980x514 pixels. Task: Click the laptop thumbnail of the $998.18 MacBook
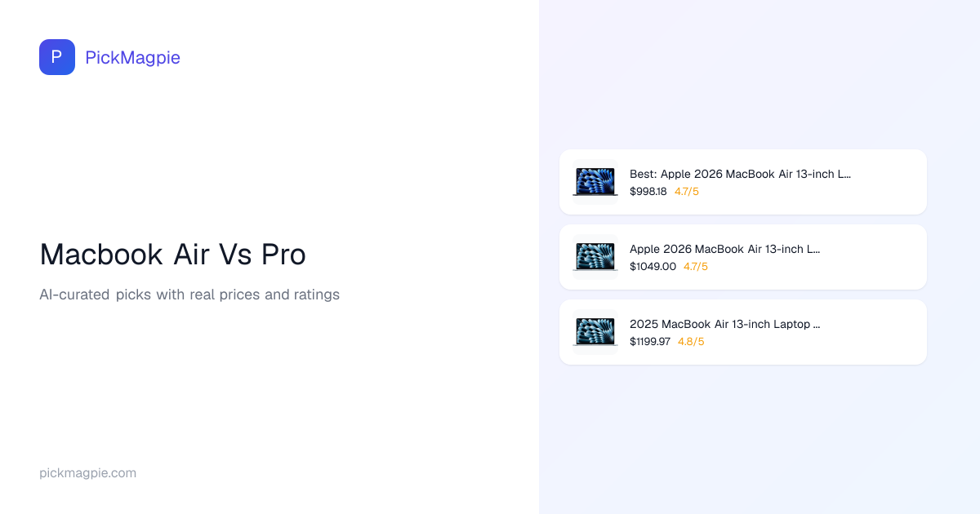click(x=595, y=182)
